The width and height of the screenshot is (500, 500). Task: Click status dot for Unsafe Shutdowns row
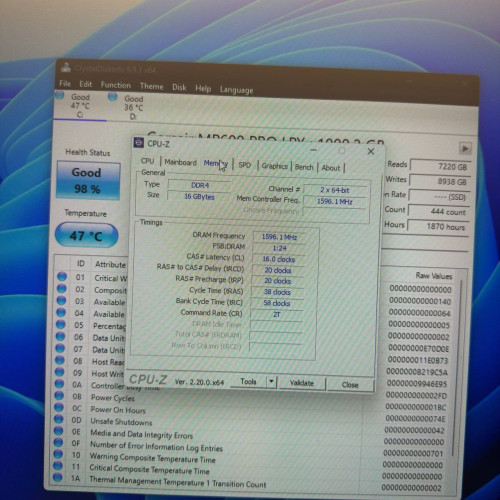pyautogui.click(x=59, y=419)
